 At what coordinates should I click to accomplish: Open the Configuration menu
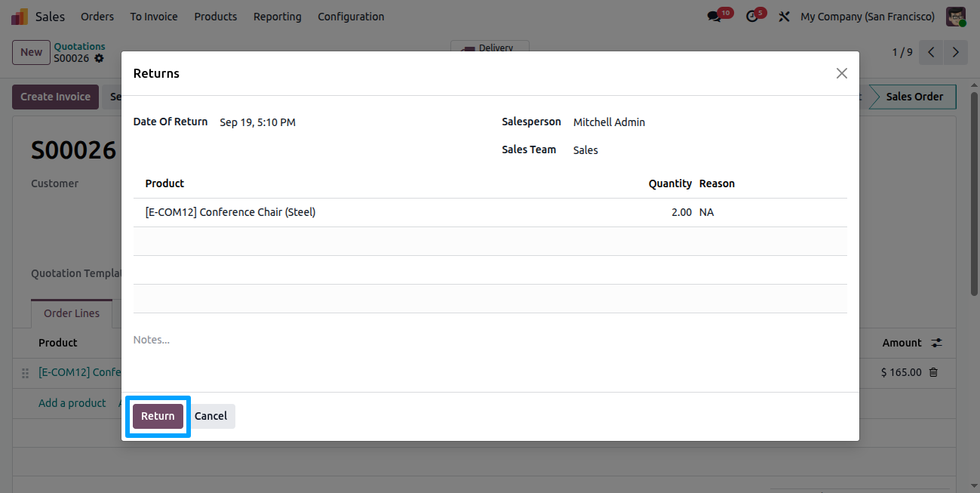(351, 17)
